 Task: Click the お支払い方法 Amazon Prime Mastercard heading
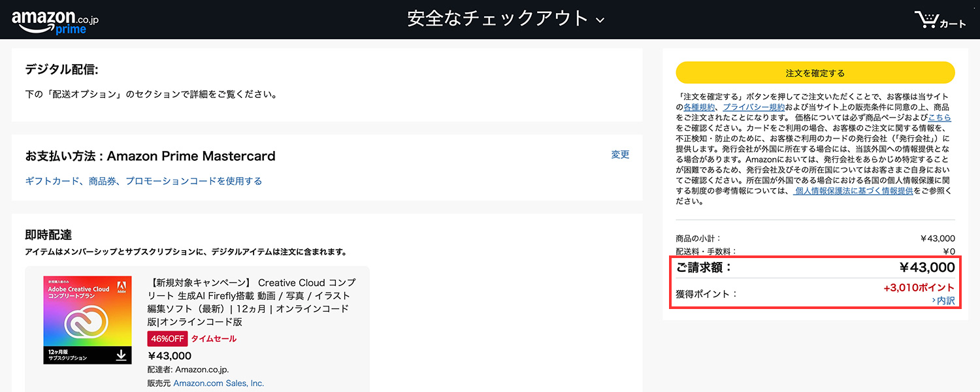(x=150, y=156)
